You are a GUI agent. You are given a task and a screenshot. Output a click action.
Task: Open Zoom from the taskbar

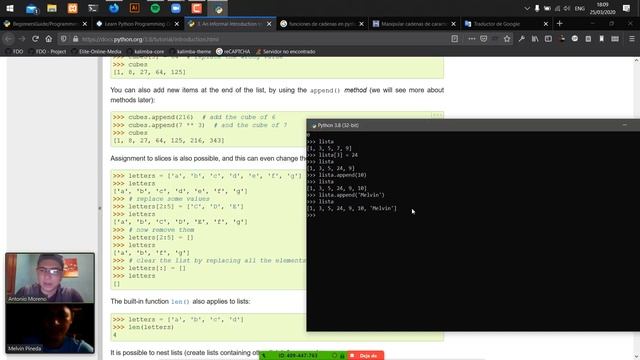click(x=176, y=8)
